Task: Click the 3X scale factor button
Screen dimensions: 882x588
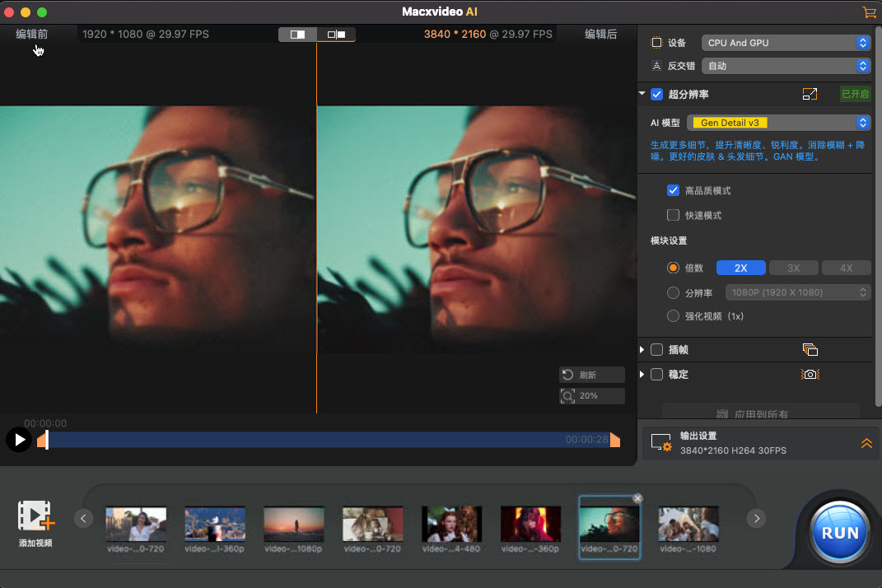Action: tap(793, 267)
